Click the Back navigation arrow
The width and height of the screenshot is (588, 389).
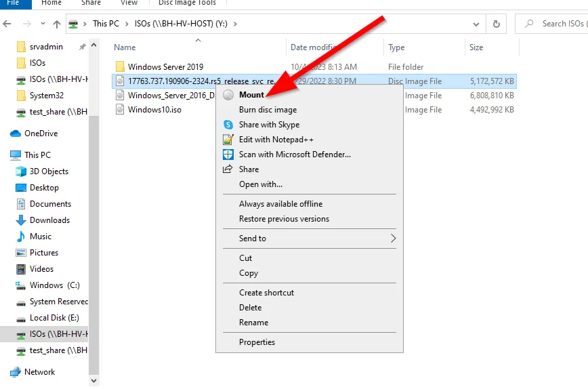click(x=7, y=24)
